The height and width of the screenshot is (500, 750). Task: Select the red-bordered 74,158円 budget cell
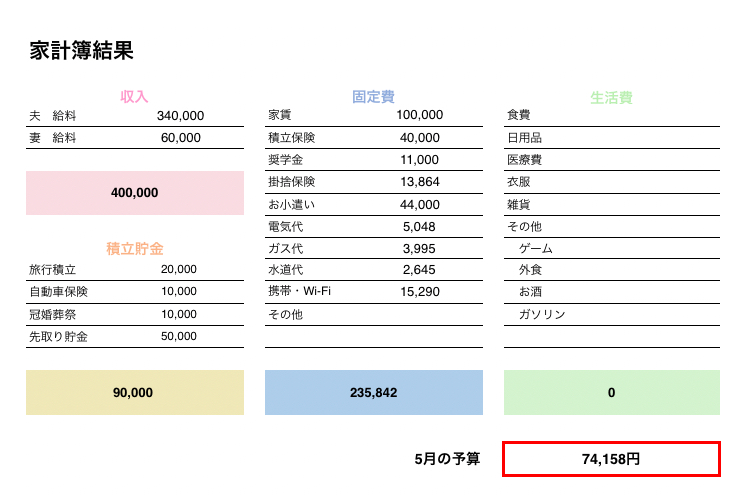611,459
